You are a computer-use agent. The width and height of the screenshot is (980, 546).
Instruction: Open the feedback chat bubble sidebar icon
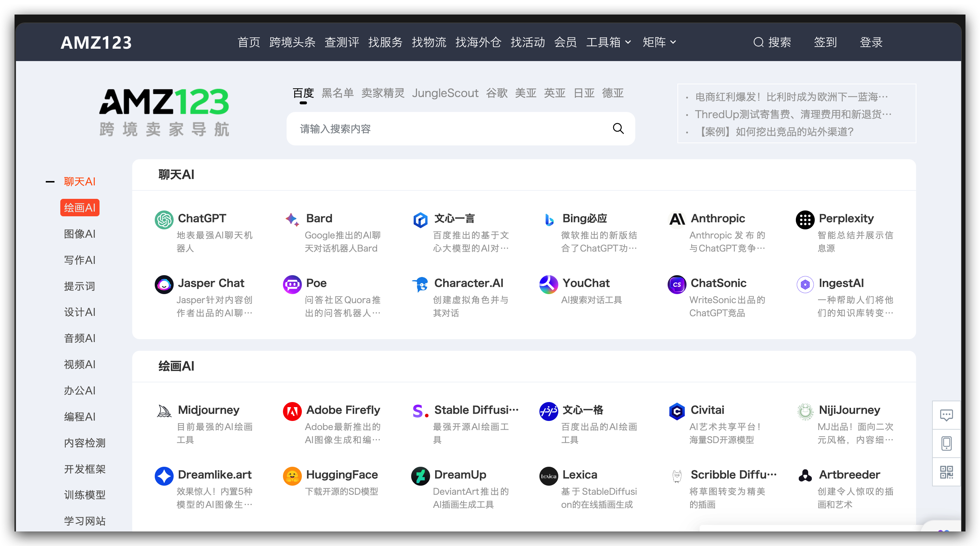pos(946,415)
